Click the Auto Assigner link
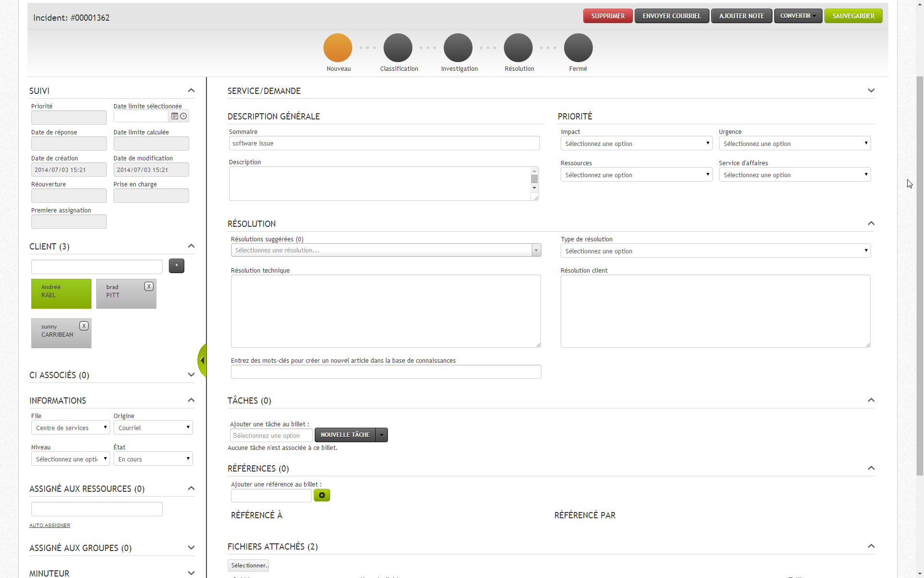 50,525
